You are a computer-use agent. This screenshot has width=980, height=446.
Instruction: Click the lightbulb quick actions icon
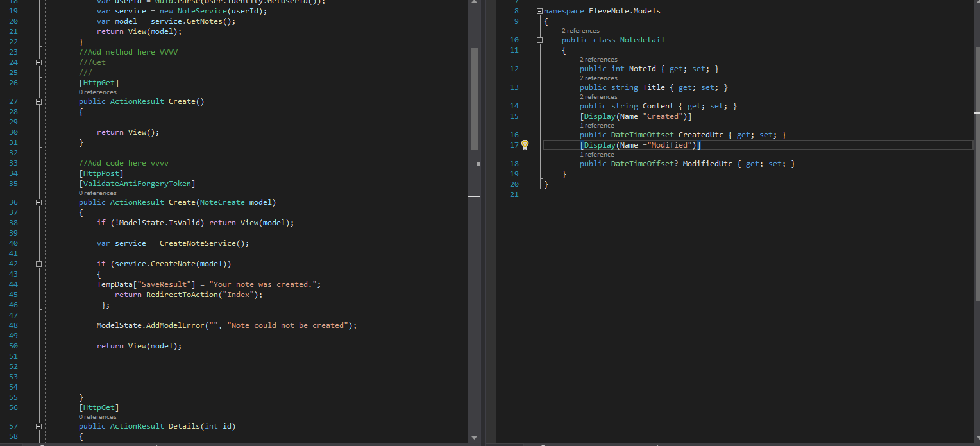pyautogui.click(x=525, y=145)
